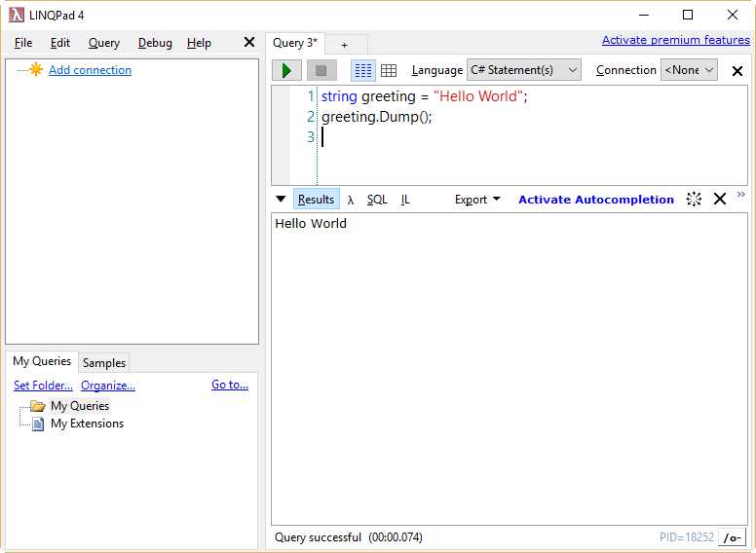The height and width of the screenshot is (553, 756).
Task: Collapse results with the black down triangle
Action: coord(281,199)
